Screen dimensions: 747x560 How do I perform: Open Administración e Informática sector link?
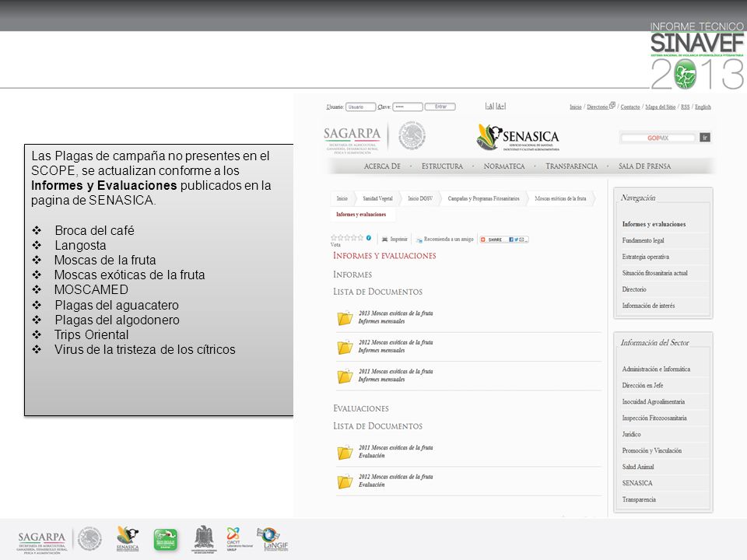click(656, 369)
